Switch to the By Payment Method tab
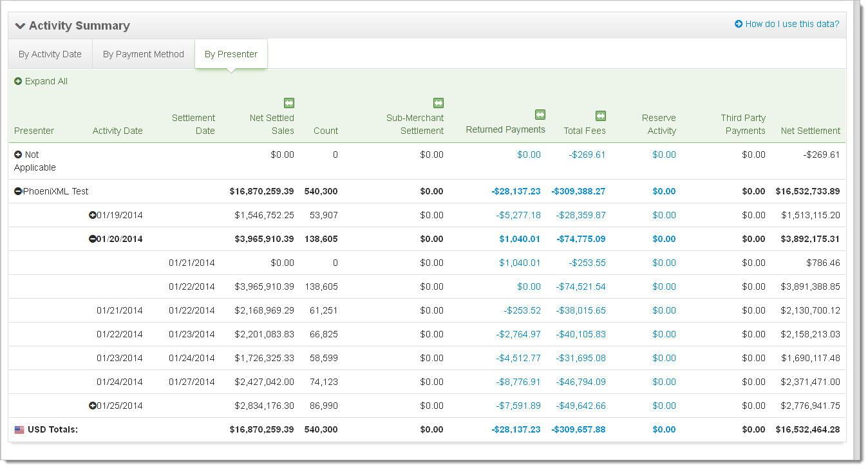The image size is (868, 468). [x=144, y=54]
